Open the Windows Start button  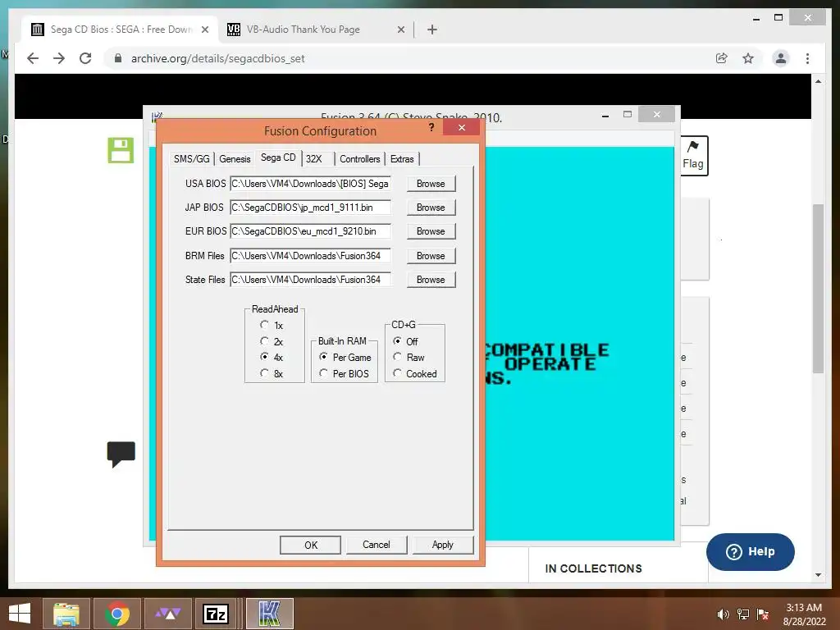click(20, 614)
